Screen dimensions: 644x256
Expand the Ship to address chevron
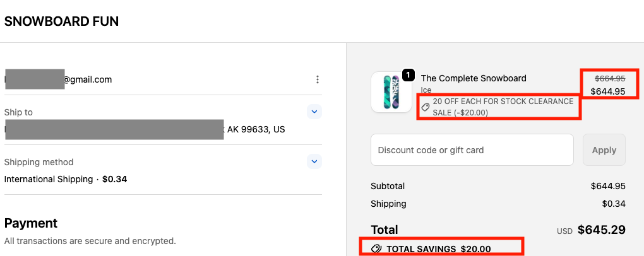(x=314, y=112)
